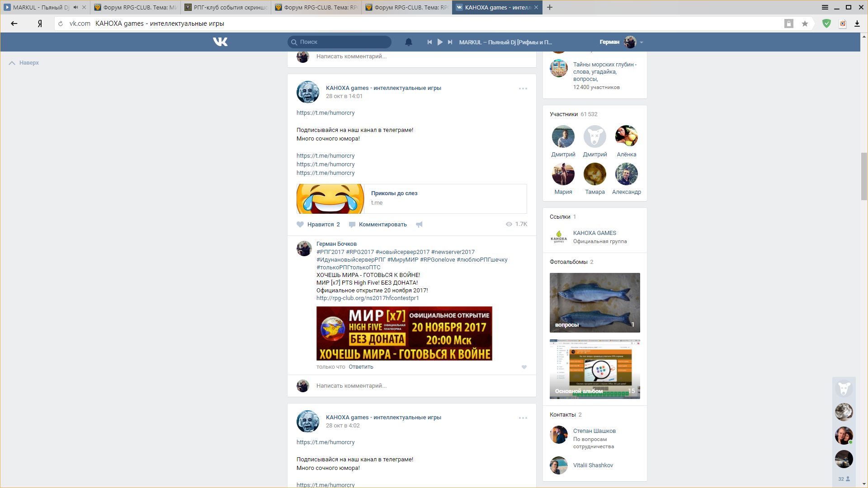Open Yandex home button

(40, 23)
